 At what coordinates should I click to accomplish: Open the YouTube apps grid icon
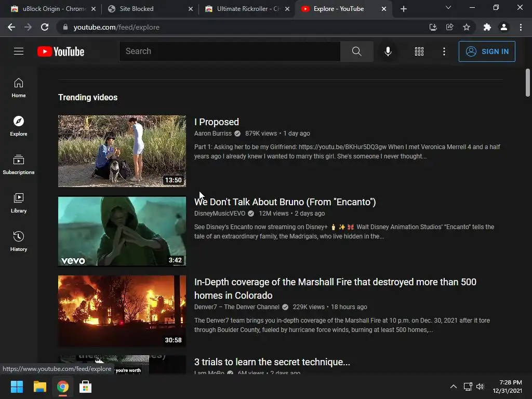pyautogui.click(x=419, y=51)
